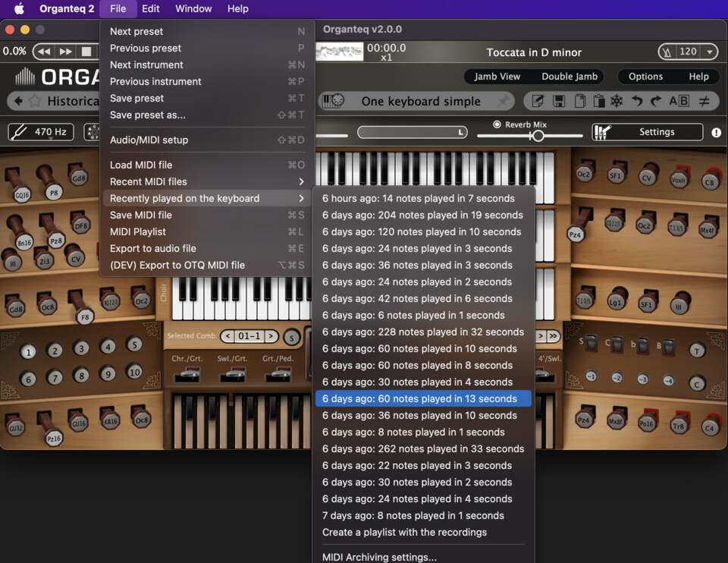Click the favorite star beside Historical preset
Image resolution: width=728 pixels, height=563 pixels.
(35, 101)
